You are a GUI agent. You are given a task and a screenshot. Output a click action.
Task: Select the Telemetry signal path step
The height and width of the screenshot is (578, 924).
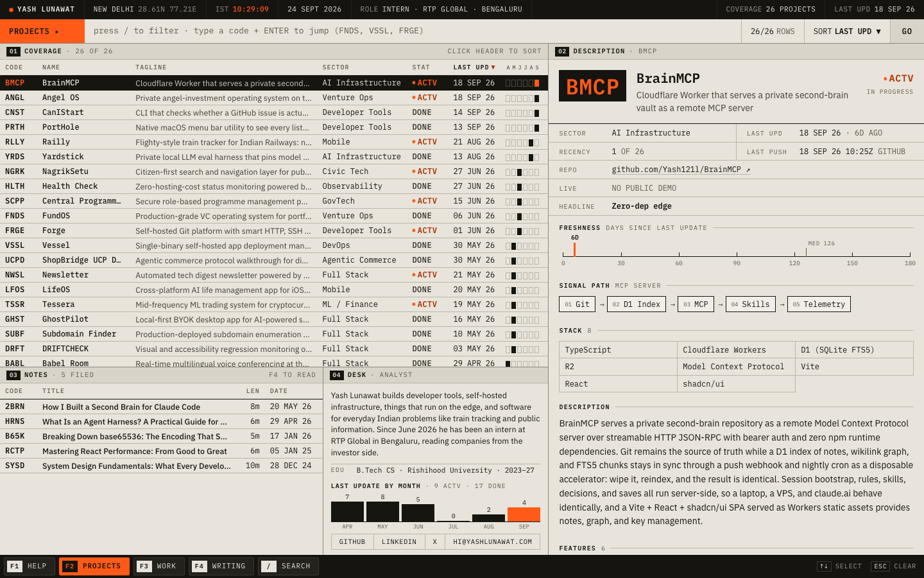[x=819, y=304]
